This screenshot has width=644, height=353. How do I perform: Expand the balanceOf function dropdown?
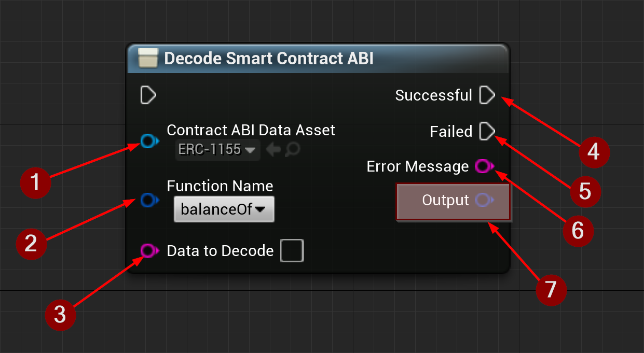click(224, 209)
